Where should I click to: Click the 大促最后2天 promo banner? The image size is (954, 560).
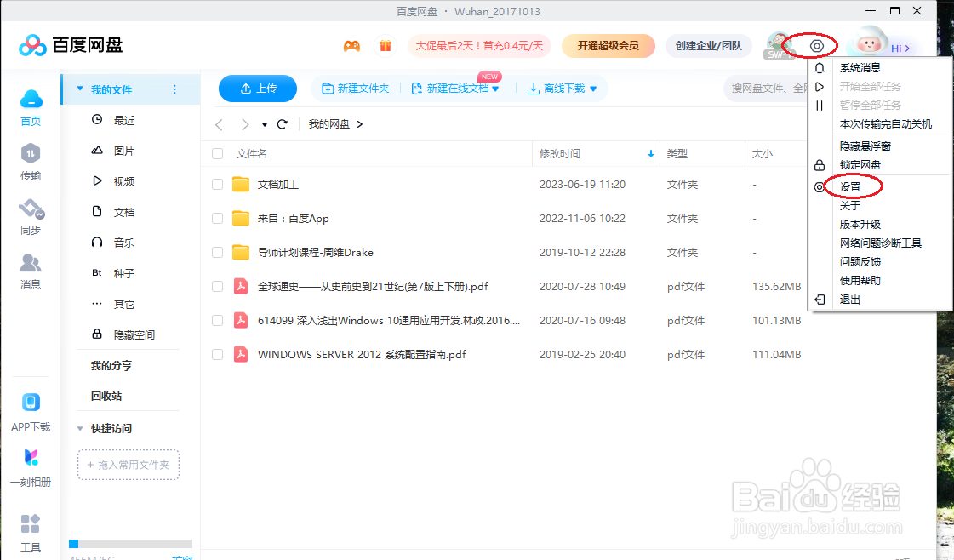(479, 46)
